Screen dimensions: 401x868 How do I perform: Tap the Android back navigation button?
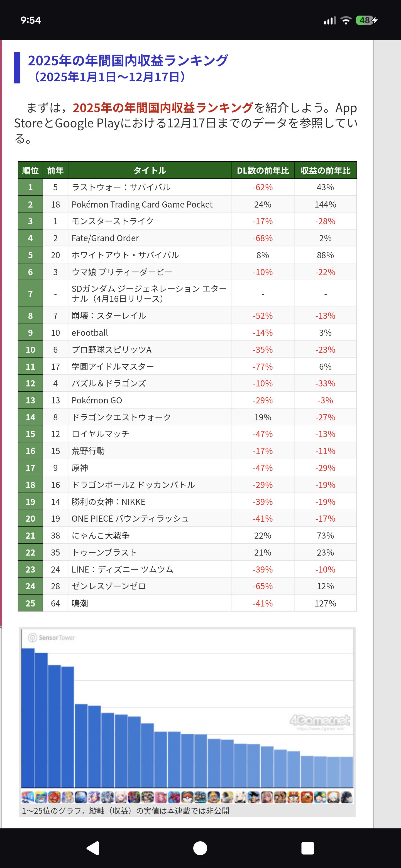pyautogui.click(x=93, y=848)
